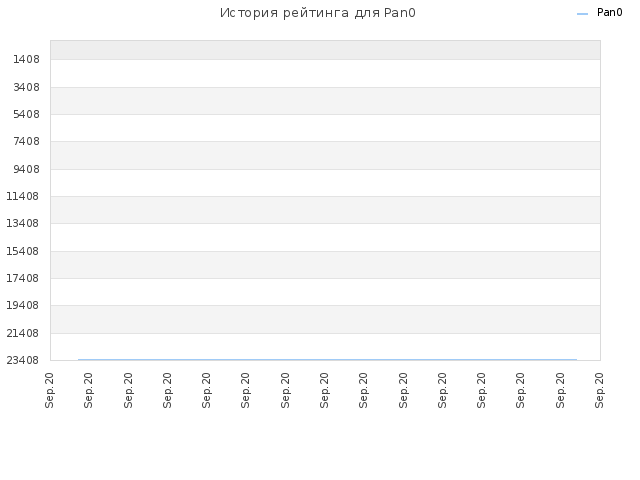Image resolution: width=640 pixels, height=480 pixels.
Task: Select the 5408 y-axis tick label
Action: (x=27, y=114)
